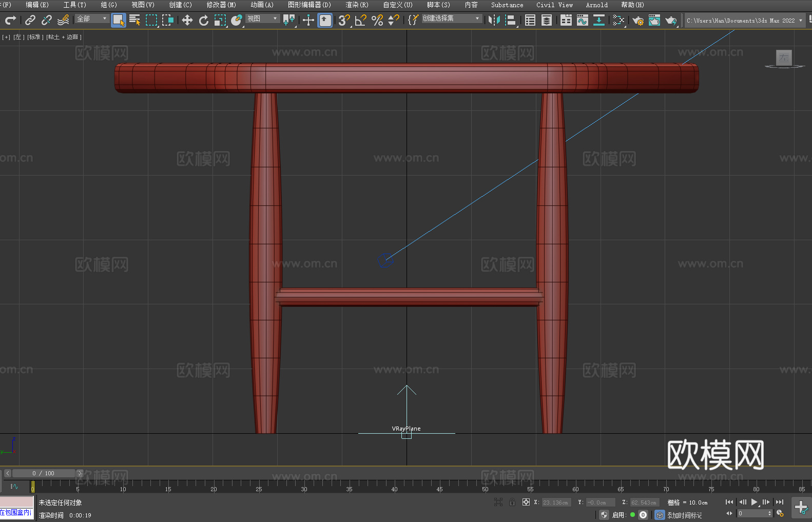The image size is (812, 522).
Task: Activate the Select and Move tool
Action: click(x=187, y=20)
